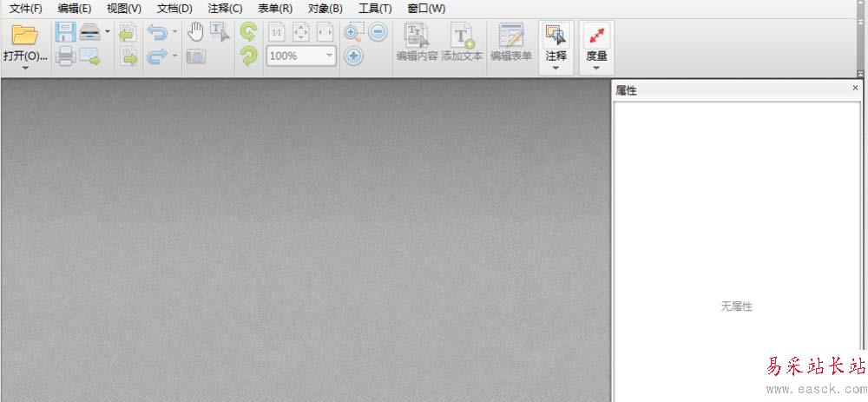Select the text selection tool
Screen dimensions: 868x402
pyautogui.click(x=220, y=32)
